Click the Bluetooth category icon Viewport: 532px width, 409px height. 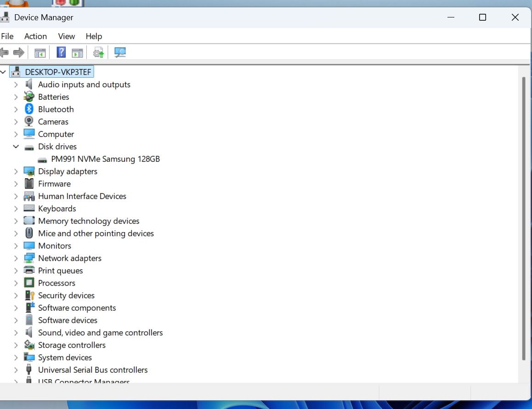pyautogui.click(x=29, y=109)
